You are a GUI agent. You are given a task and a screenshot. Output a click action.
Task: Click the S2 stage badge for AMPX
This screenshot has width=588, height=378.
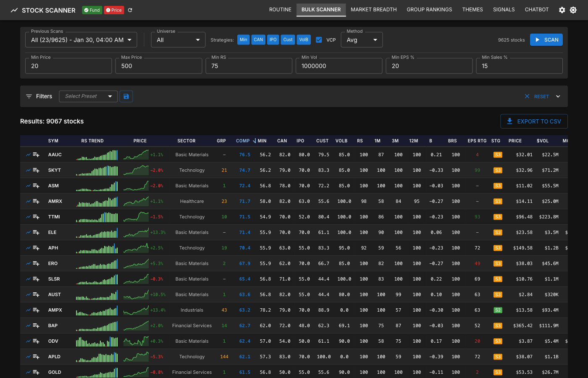click(x=498, y=310)
